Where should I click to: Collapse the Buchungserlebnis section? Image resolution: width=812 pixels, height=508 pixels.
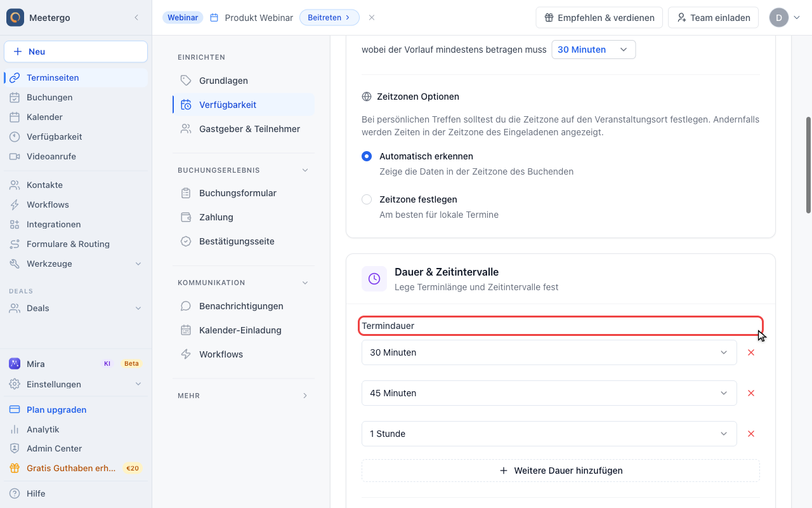305,170
